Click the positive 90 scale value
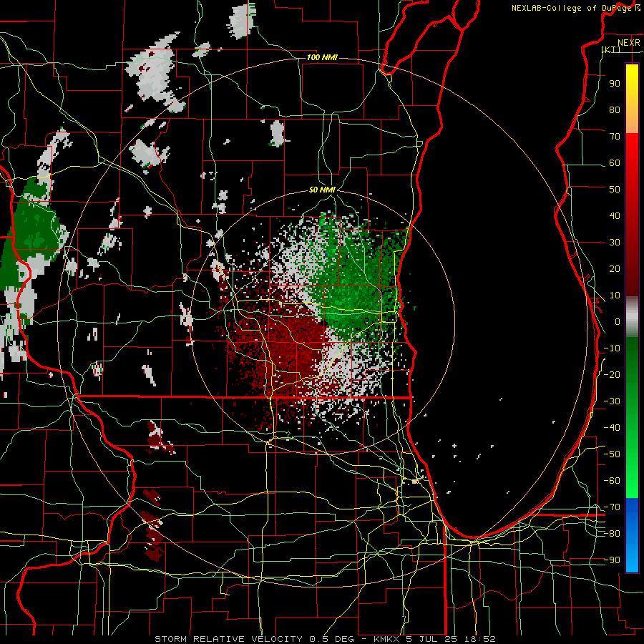This screenshot has width=644, height=644. (x=615, y=84)
